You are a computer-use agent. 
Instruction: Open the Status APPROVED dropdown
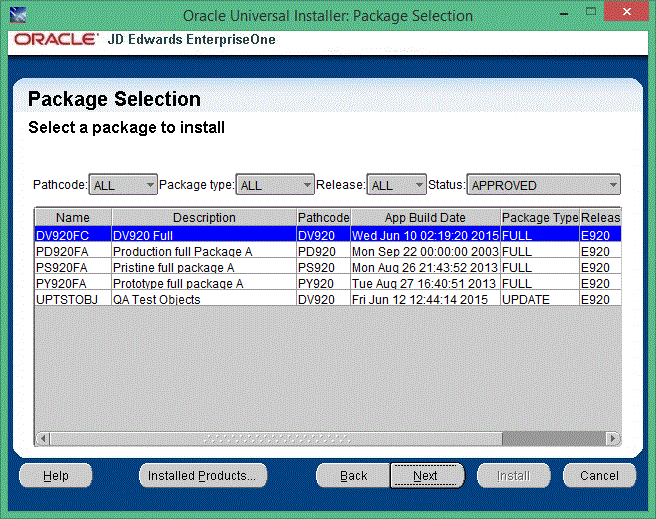pyautogui.click(x=543, y=185)
